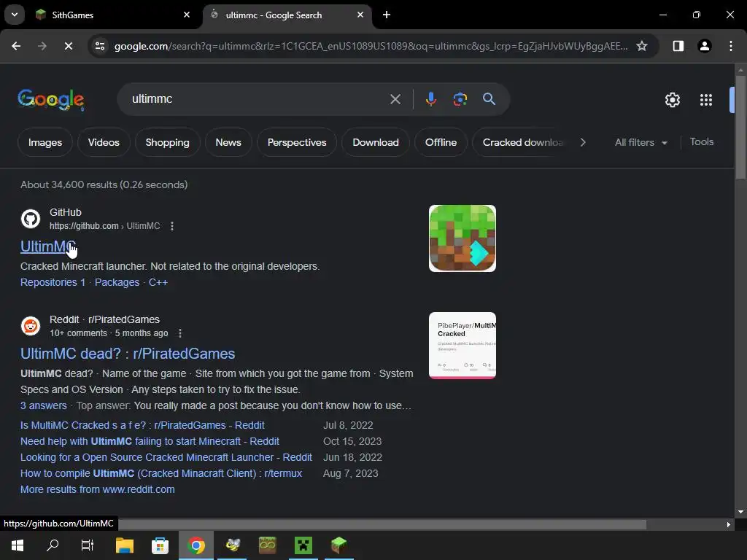The width and height of the screenshot is (747, 560).
Task: Open a new browser tab
Action: pos(387,15)
